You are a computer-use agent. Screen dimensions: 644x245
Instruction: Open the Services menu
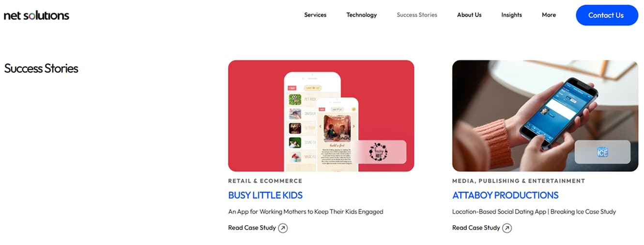pyautogui.click(x=315, y=15)
